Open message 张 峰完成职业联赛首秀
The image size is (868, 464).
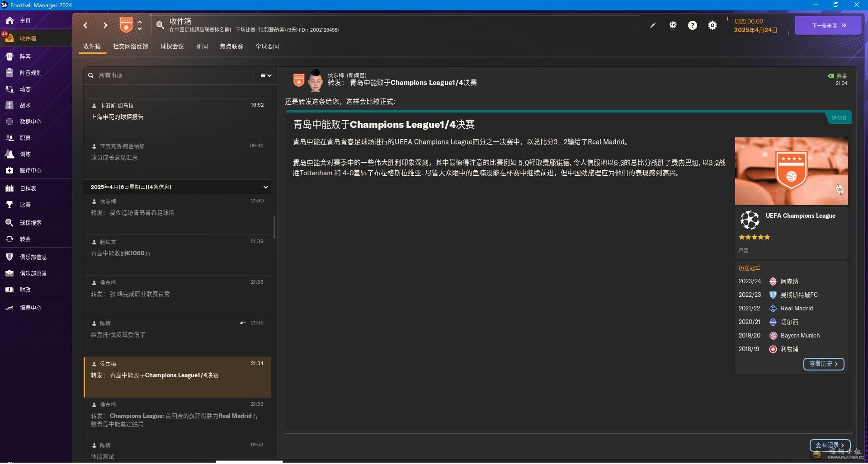(178, 295)
